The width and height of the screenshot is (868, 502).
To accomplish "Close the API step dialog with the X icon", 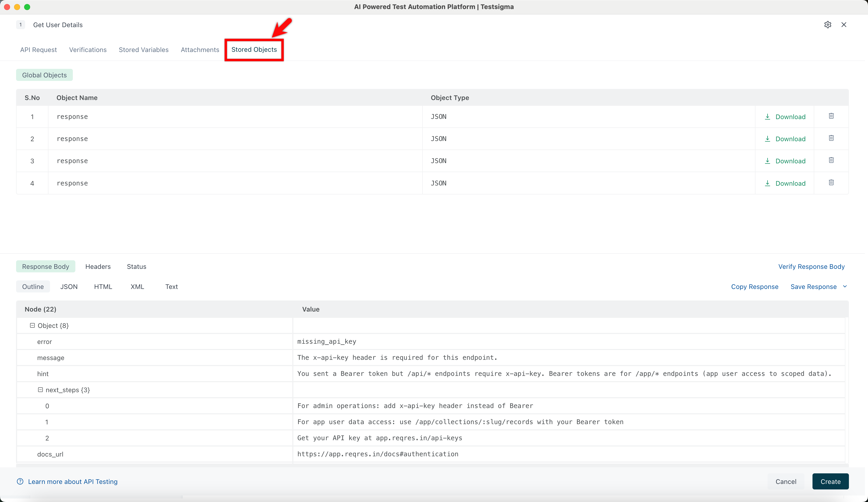I will click(x=844, y=25).
